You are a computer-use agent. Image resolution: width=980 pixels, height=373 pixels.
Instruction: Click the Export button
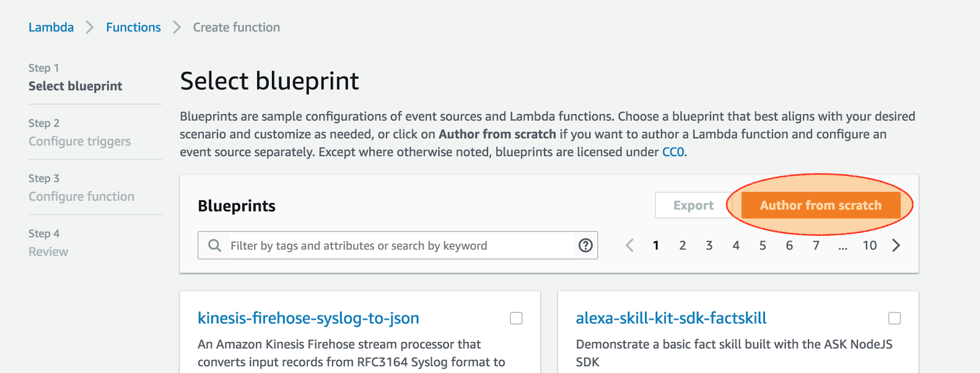[693, 205]
